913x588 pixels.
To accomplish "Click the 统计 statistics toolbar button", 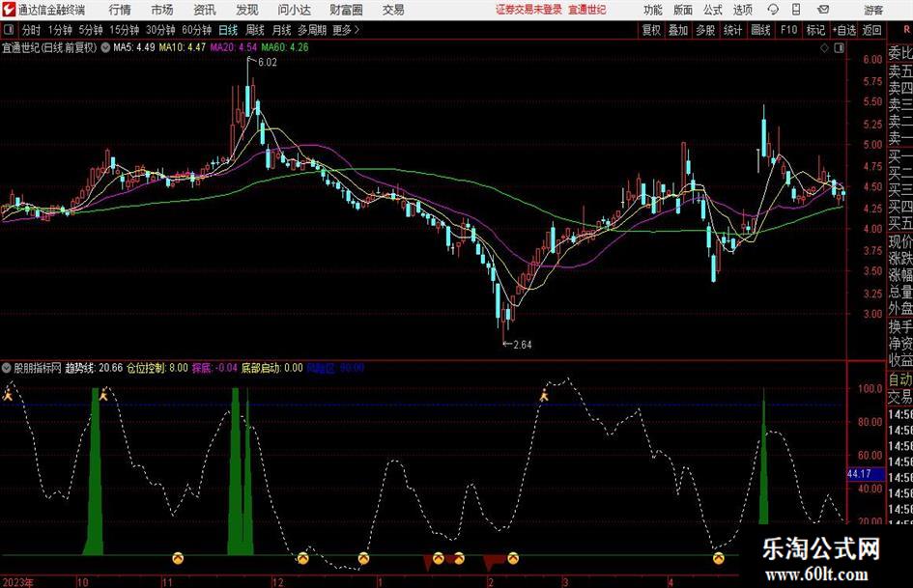I will (732, 30).
